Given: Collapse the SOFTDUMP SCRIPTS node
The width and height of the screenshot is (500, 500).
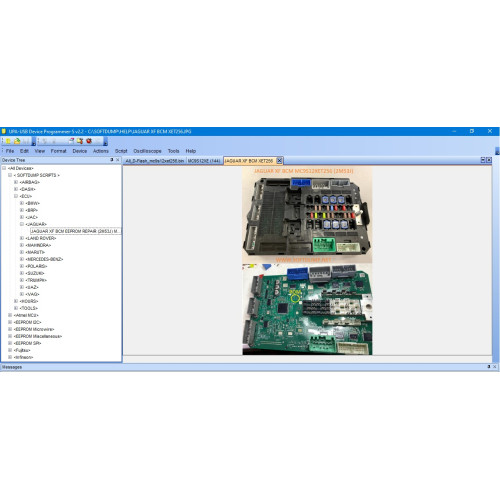Looking at the screenshot, I should [10, 175].
